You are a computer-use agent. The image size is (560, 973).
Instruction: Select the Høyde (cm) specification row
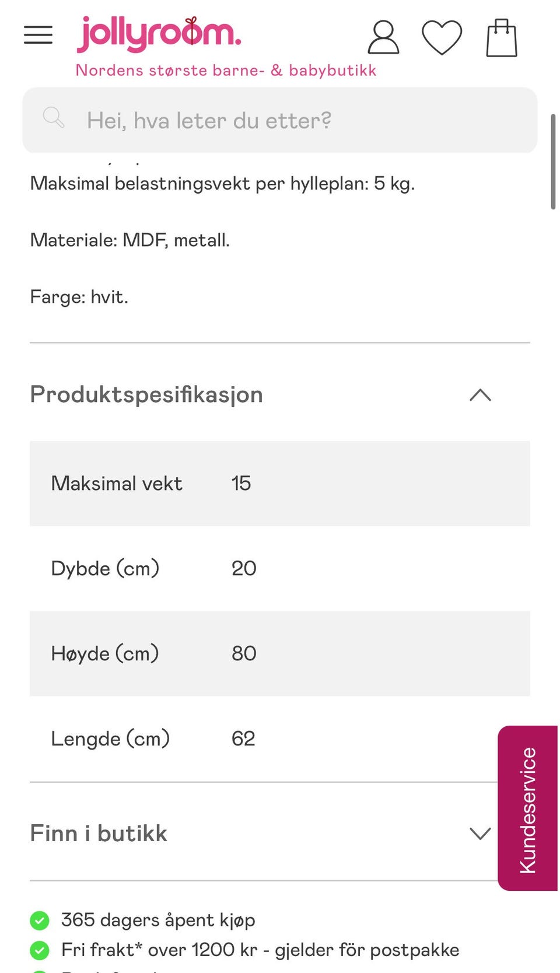pyautogui.click(x=279, y=654)
